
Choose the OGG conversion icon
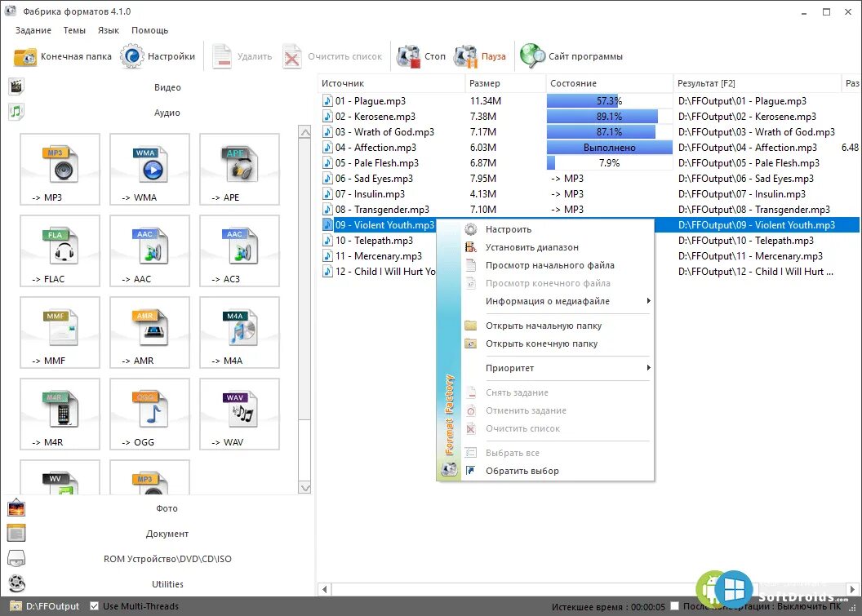(149, 414)
